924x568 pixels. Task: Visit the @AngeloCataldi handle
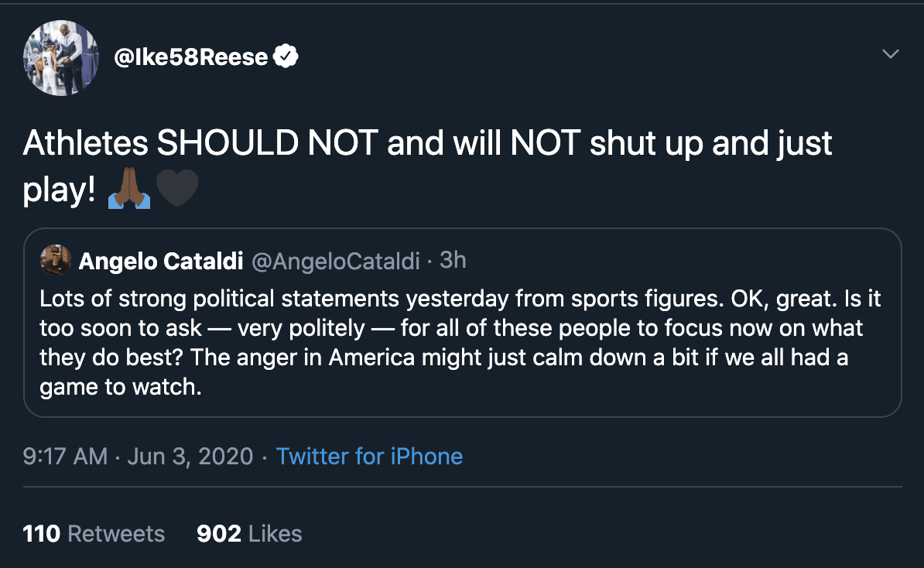pyautogui.click(x=336, y=262)
